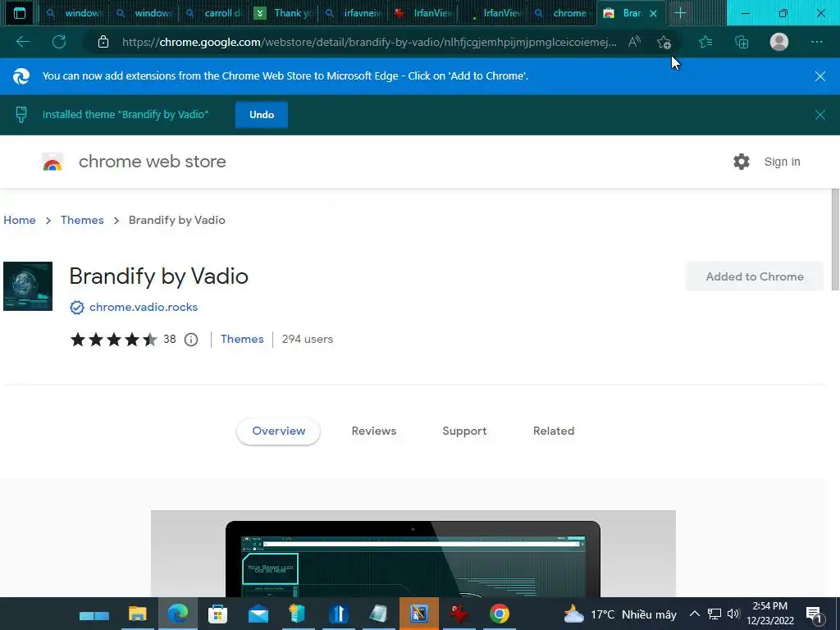Dismiss the blue Chrome Web Store notice
This screenshot has width=840, height=630.
point(819,76)
